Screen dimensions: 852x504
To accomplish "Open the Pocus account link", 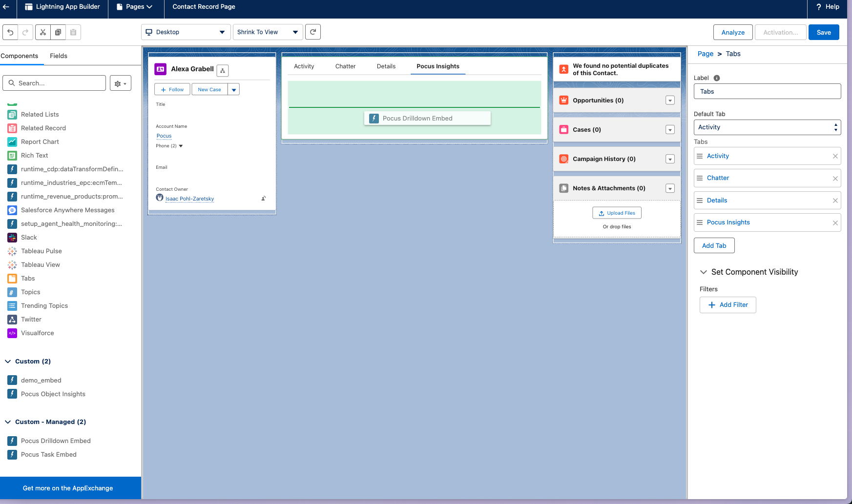I will pyautogui.click(x=164, y=136).
